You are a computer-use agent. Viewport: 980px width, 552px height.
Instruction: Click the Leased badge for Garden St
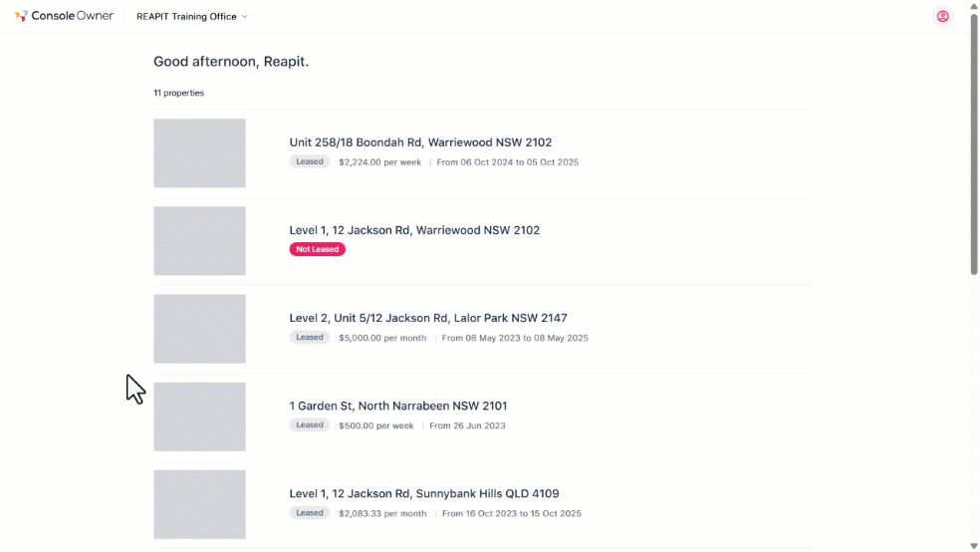(x=310, y=425)
